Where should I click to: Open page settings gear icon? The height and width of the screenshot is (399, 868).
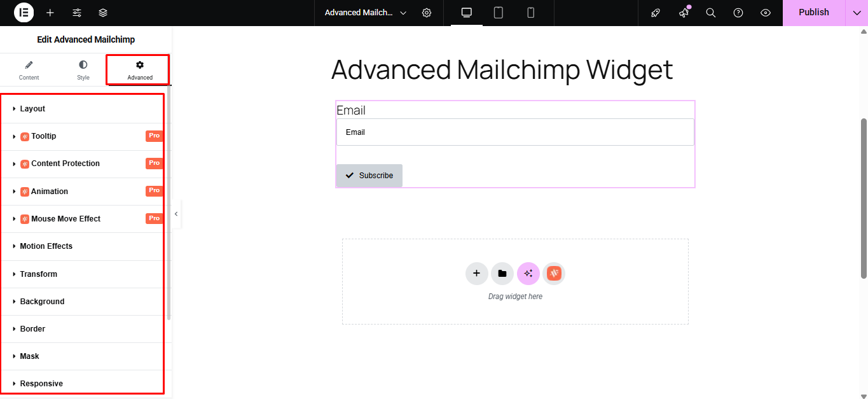(427, 13)
